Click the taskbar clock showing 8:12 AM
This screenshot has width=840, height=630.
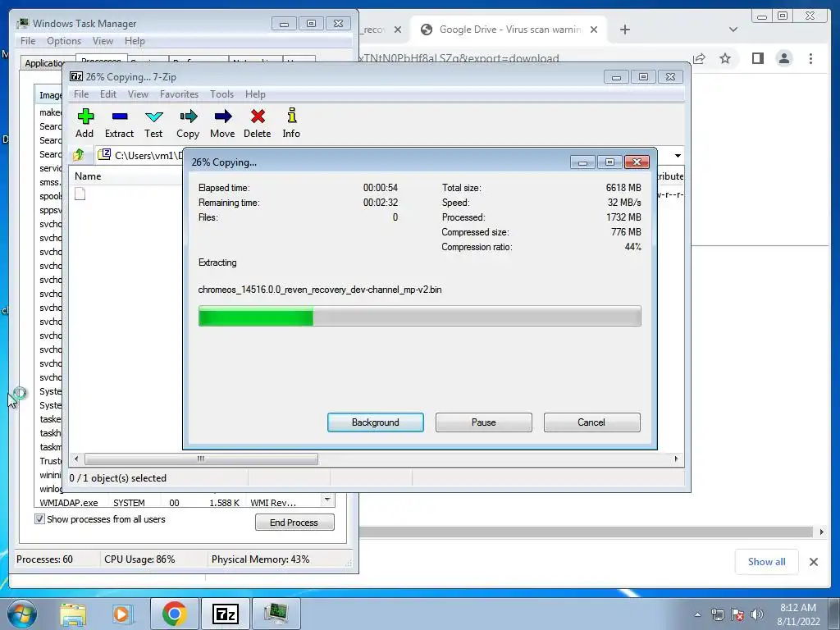(x=799, y=614)
